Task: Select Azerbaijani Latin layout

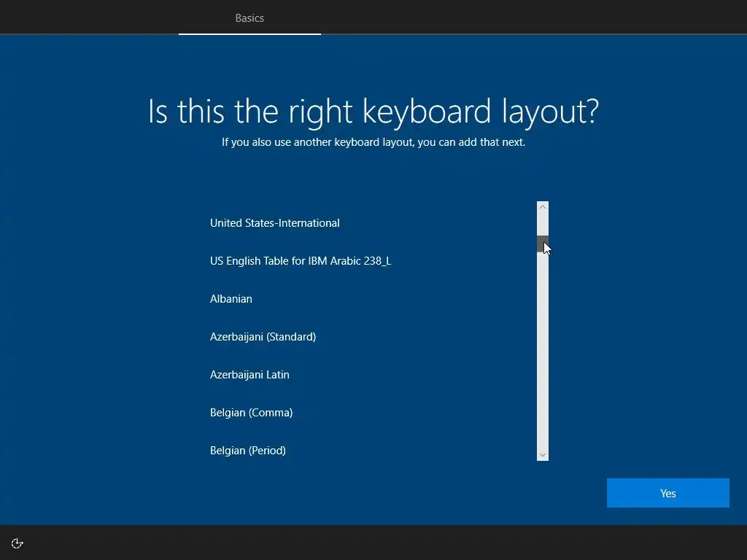Action: coord(368,375)
